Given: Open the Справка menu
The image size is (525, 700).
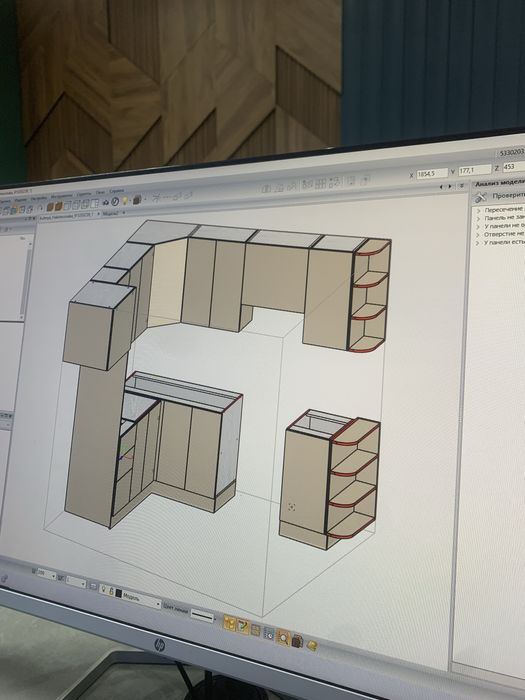Looking at the screenshot, I should tap(117, 191).
